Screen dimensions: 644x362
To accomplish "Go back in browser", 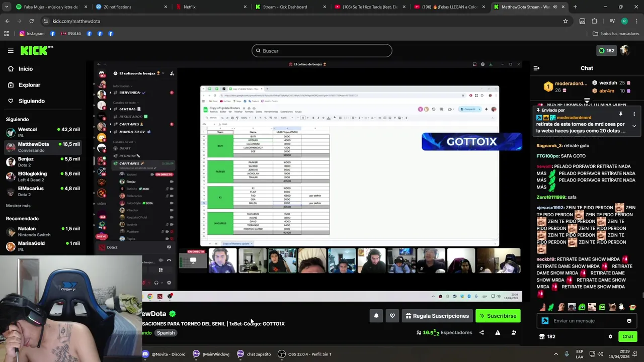I will pos(7,21).
